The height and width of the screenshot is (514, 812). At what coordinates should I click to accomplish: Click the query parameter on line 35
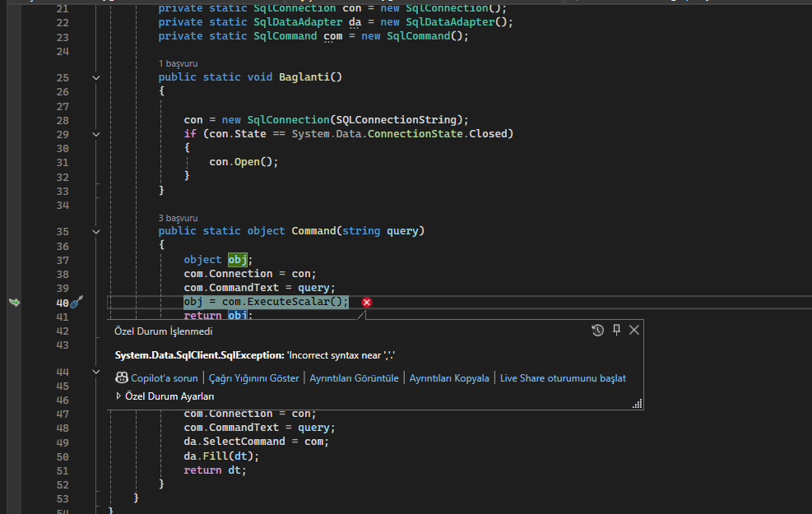[401, 231]
